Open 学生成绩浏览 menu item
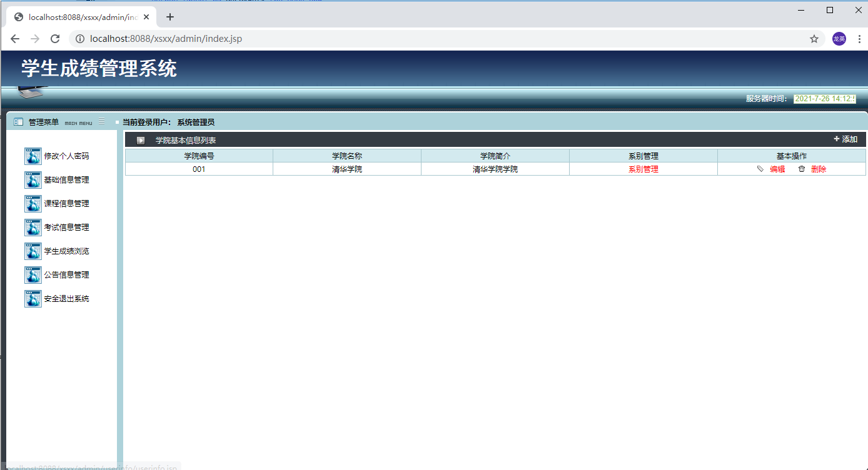Screen dimensions: 868x470 [x=66, y=251]
